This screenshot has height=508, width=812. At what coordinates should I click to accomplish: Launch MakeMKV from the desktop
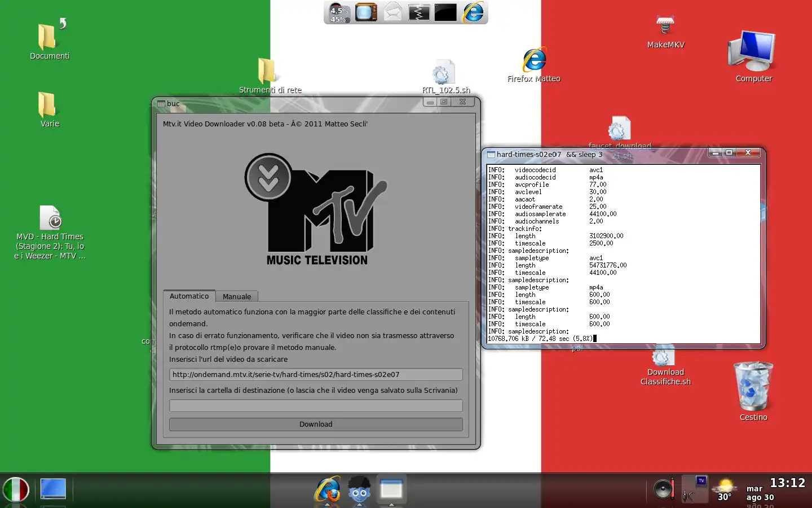(x=665, y=32)
